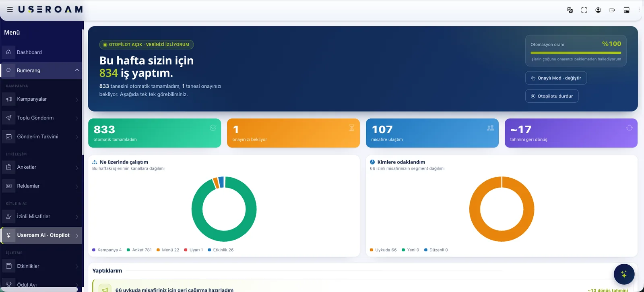Toggle Düzenli 0 legend entry

[436, 250]
